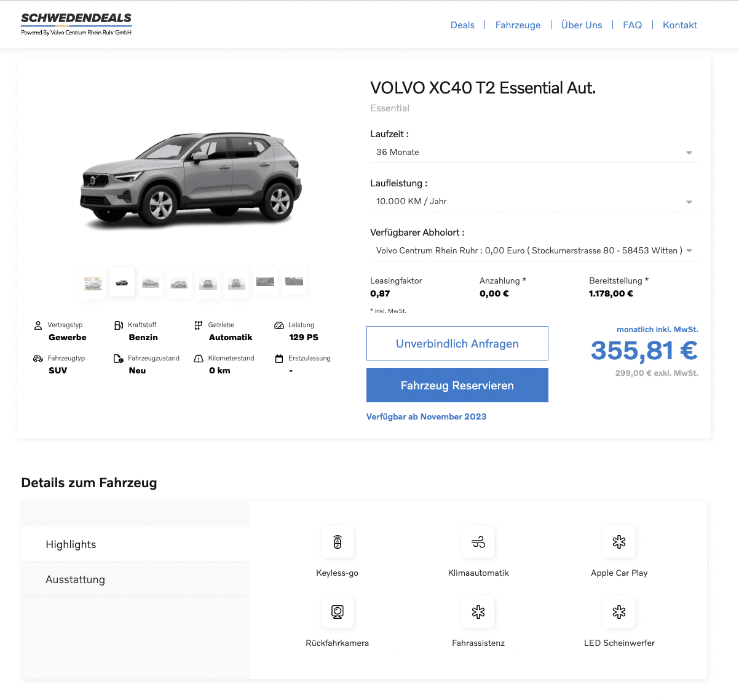Click the Rückfahrkamera camera icon
The image size is (739, 700).
[337, 612]
